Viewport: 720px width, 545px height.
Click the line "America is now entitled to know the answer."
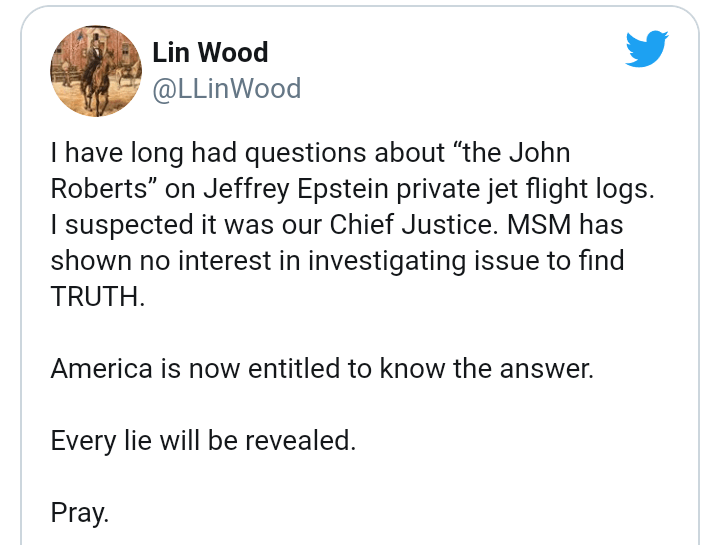[322, 368]
